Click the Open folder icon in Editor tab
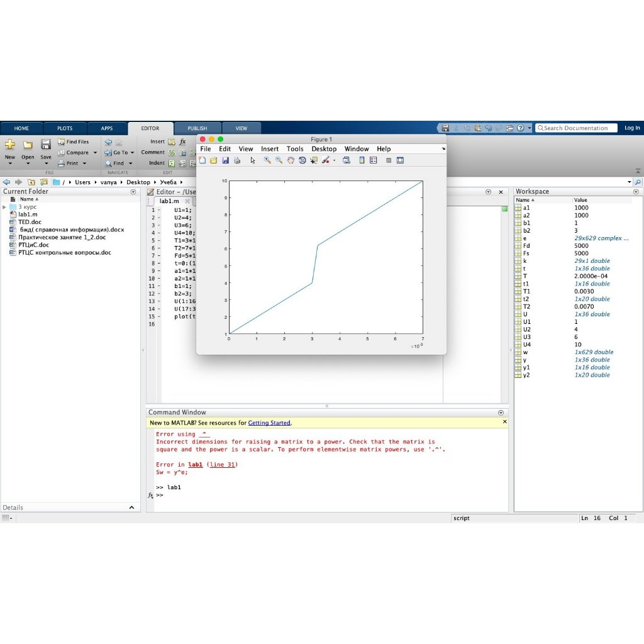Image resolution: width=644 pixels, height=644 pixels. pos(28,144)
